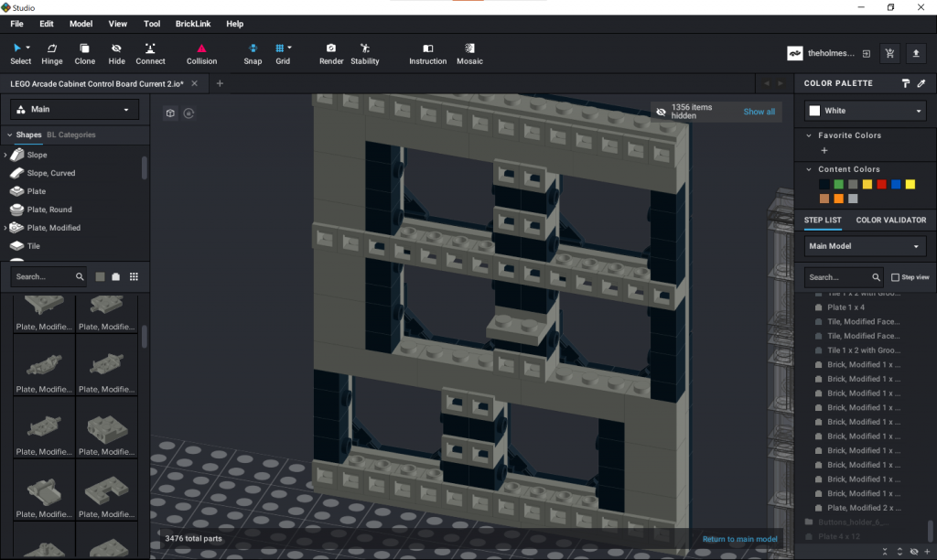Open the Instruction maker

tap(427, 52)
